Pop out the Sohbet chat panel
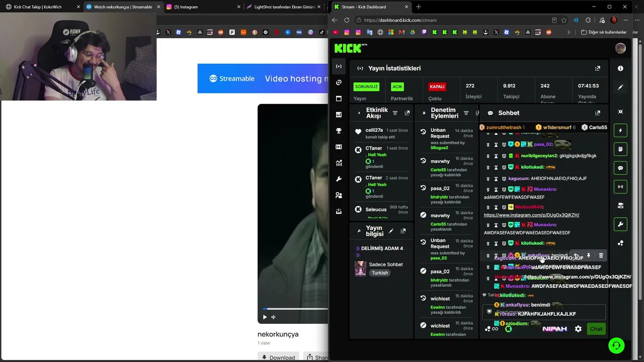The width and height of the screenshot is (644, 362). click(598, 113)
